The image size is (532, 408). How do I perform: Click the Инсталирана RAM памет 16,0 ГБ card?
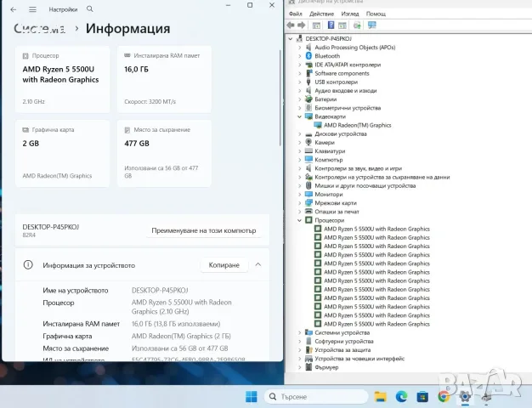point(164,79)
